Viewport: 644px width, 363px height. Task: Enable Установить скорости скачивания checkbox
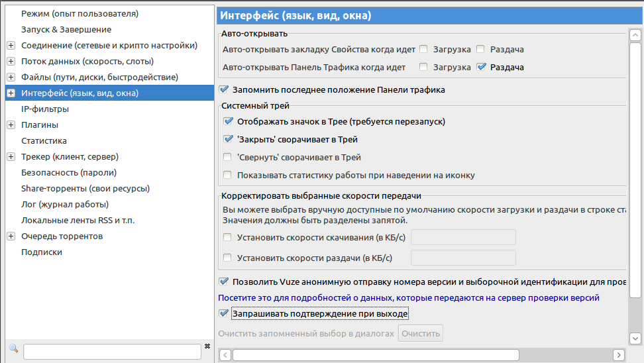(x=227, y=237)
